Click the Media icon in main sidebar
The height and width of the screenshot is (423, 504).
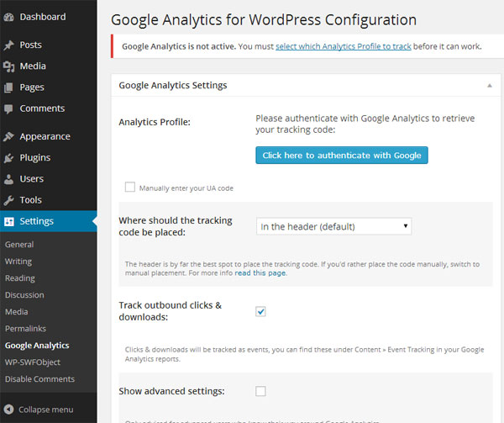8,66
